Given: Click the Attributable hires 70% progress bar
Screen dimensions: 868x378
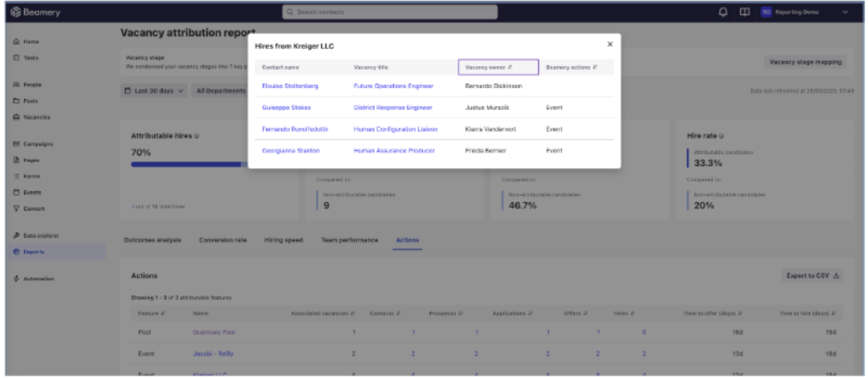Looking at the screenshot, I should 190,164.
